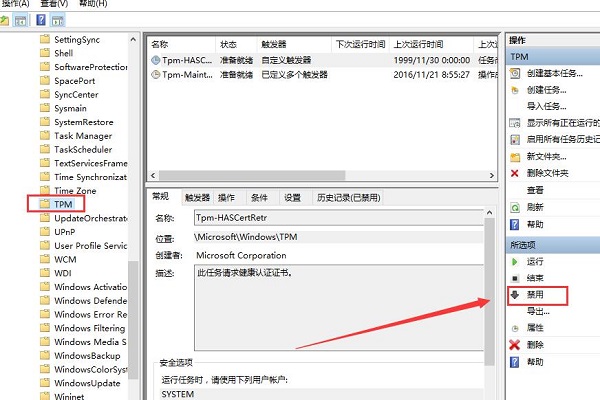Click the 结束 stop icon
Image resolution: width=600 pixels, height=400 pixels.
point(515,278)
